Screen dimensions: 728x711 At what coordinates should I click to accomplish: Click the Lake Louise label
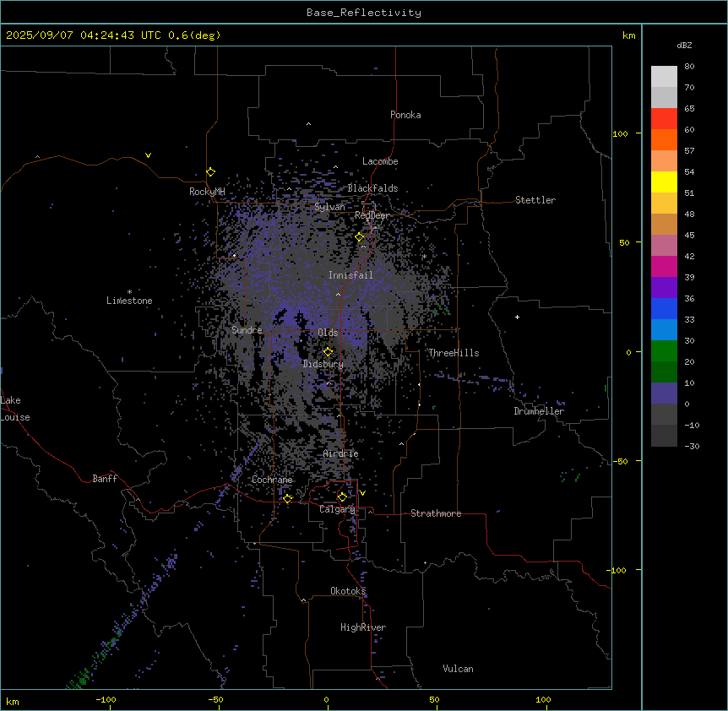pyautogui.click(x=15, y=409)
